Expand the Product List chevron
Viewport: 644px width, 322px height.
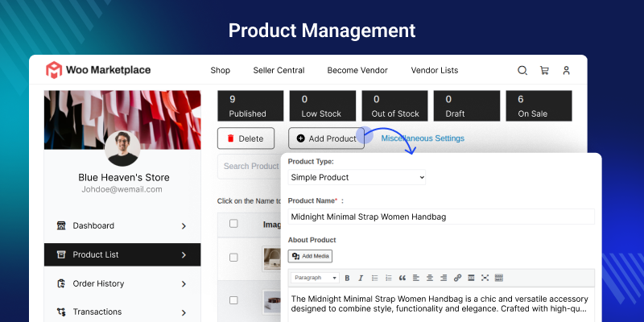(x=184, y=255)
